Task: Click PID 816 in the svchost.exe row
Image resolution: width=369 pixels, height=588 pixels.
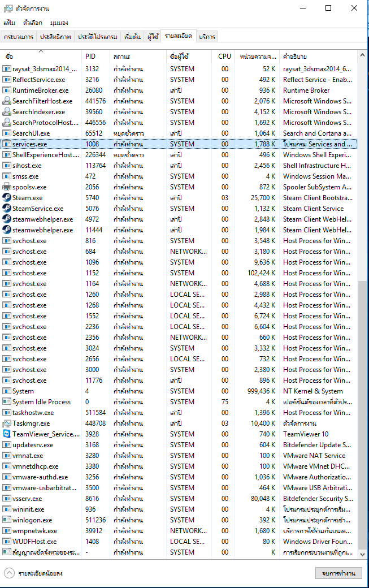Action: 90,241
